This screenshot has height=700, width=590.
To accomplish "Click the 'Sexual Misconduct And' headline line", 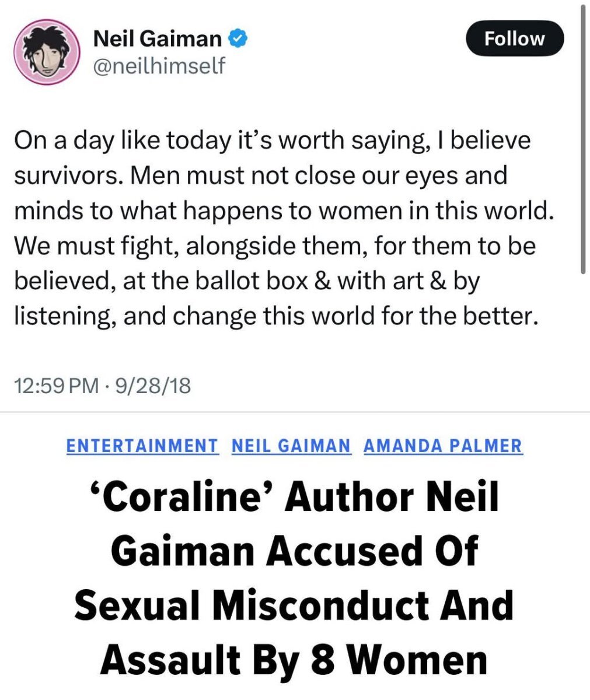I will (x=295, y=606).
